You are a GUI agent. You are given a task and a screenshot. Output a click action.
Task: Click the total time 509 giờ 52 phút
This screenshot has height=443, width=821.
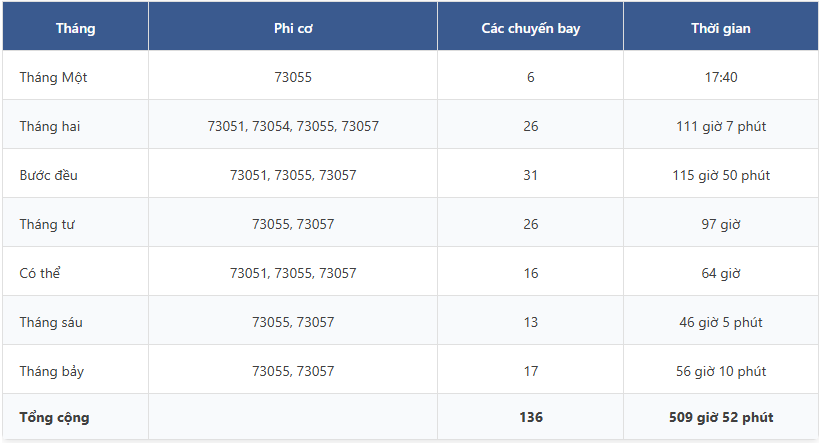[721, 417]
